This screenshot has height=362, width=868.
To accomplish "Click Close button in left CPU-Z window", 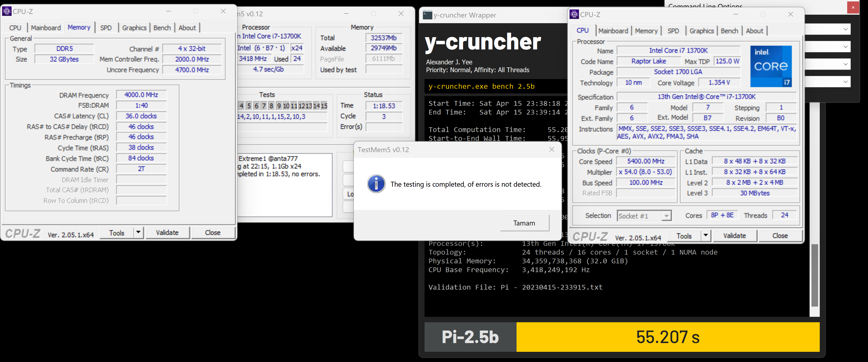I will [213, 233].
